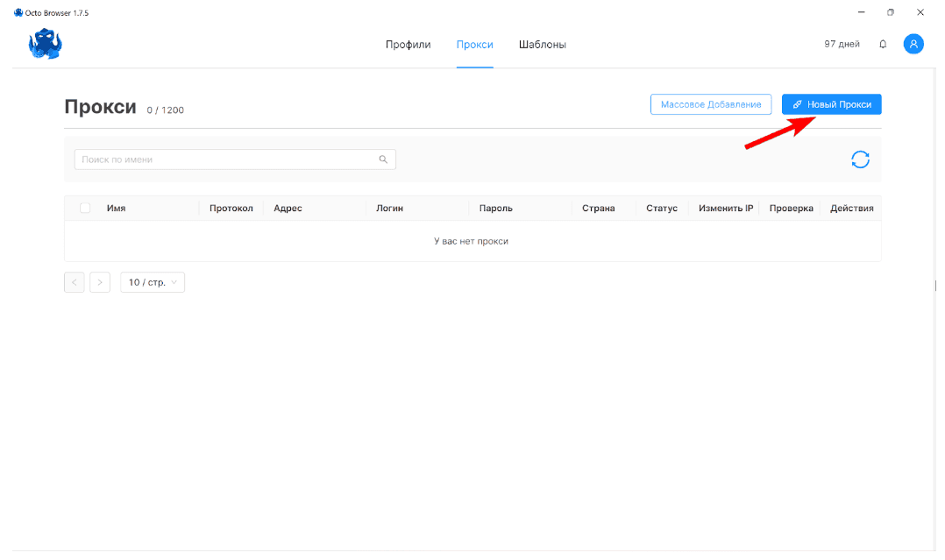Open the "10 / стр." page size dropdown
The image size is (945, 560).
point(152,281)
